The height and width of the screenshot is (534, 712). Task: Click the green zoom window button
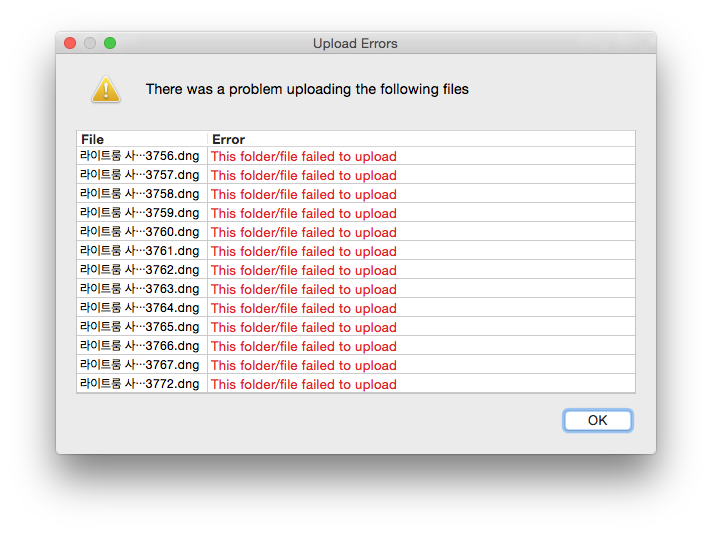110,43
